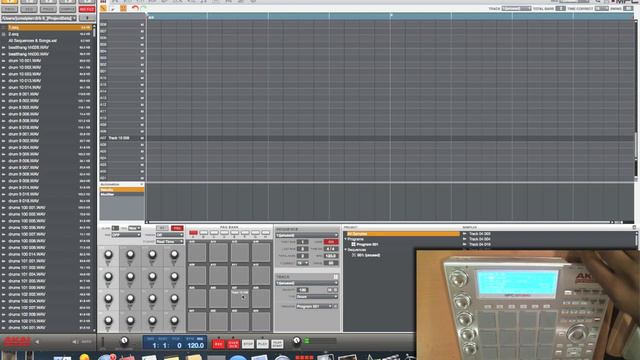Open the Program 001 dropdown
This screenshot has height=360, width=640.
tap(314, 306)
